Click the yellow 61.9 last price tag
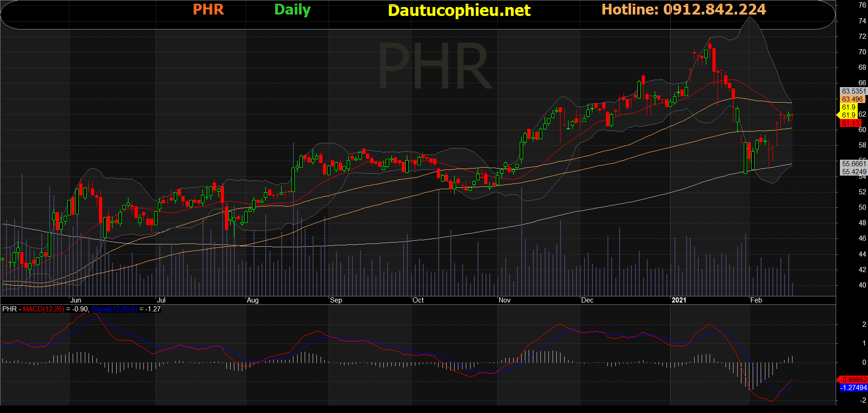The image size is (868, 413). pyautogui.click(x=848, y=115)
